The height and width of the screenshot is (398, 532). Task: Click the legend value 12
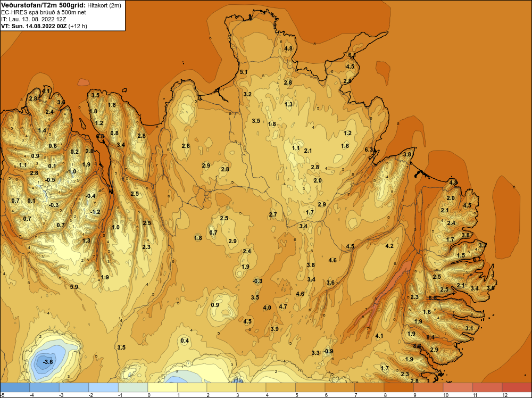[x=504, y=395]
